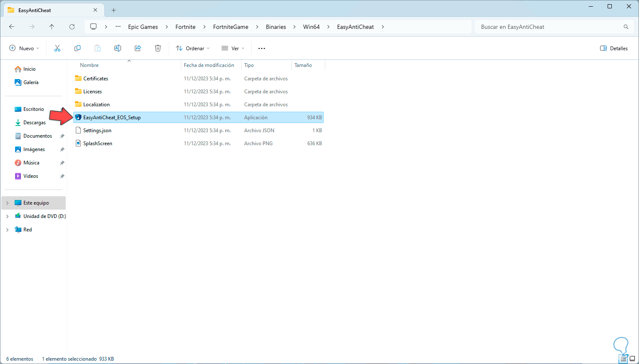639x364 pixels.
Task: Click the SplashScreen PNG file icon
Action: (x=78, y=144)
